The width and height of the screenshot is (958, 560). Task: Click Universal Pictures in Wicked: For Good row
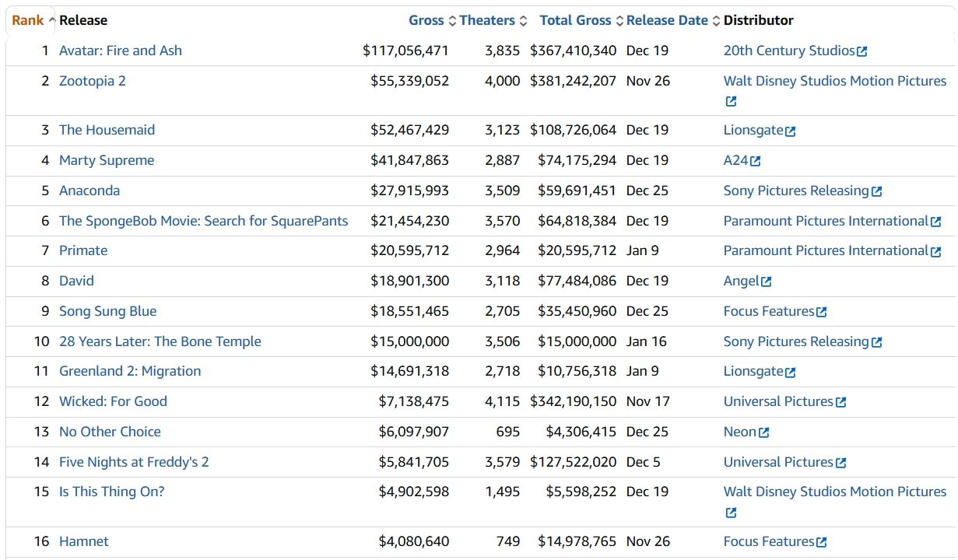point(778,401)
